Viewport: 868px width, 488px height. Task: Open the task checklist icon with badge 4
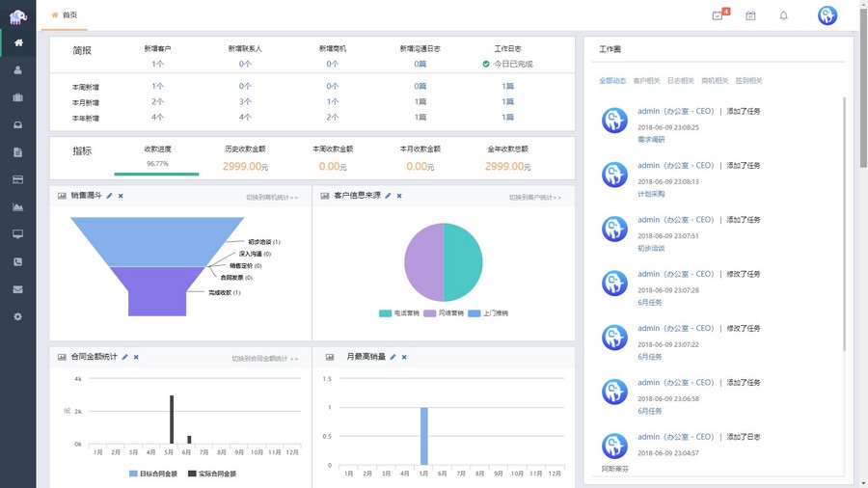click(719, 14)
